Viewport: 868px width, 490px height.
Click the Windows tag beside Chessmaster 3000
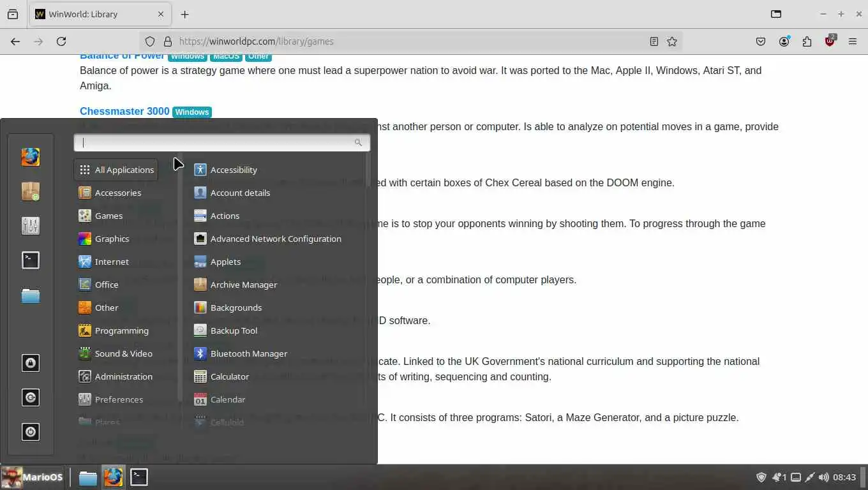coord(192,112)
